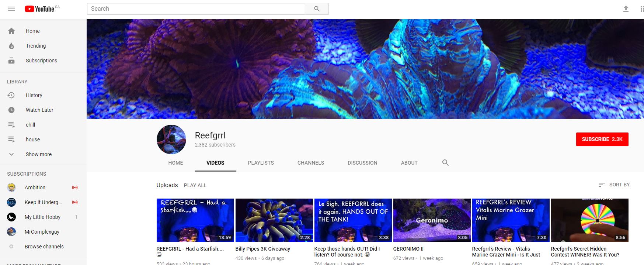The height and width of the screenshot is (265, 644).
Task: Click MrComplexguy channel avatar
Action: [11, 232]
